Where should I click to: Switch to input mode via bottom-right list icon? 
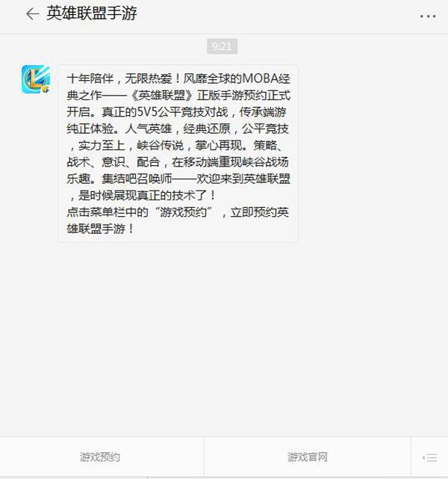tap(430, 457)
